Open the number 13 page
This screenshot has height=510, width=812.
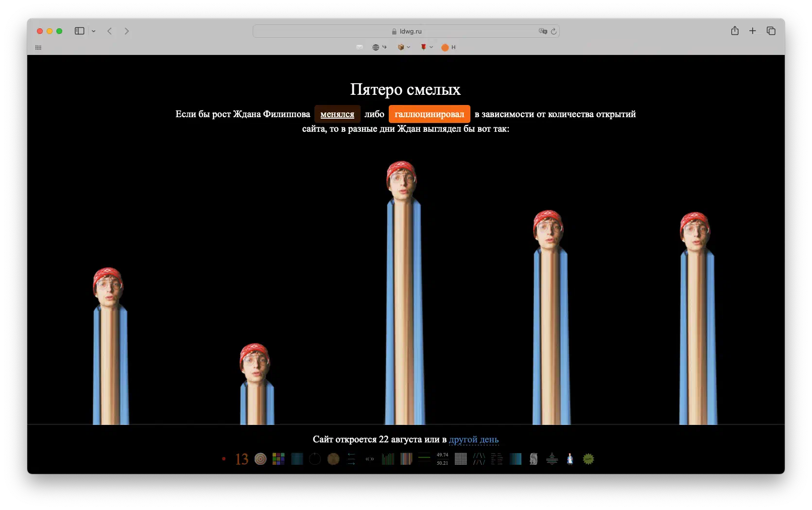pos(242,459)
